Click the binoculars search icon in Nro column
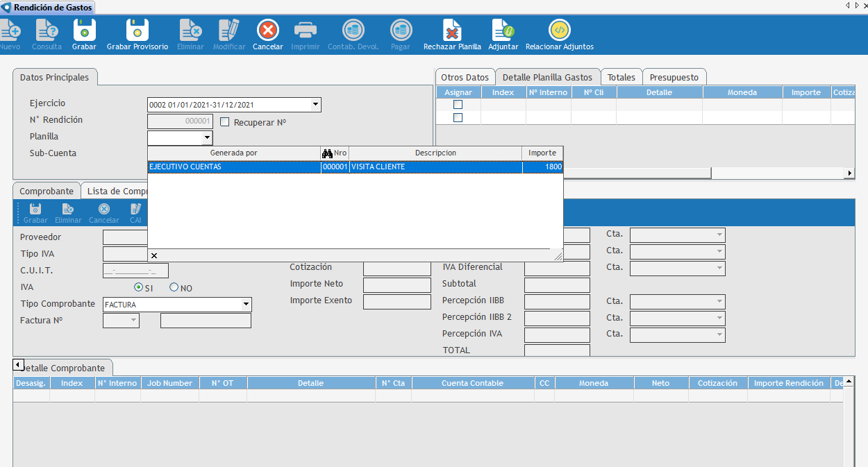The height and width of the screenshot is (467, 868). [328, 153]
